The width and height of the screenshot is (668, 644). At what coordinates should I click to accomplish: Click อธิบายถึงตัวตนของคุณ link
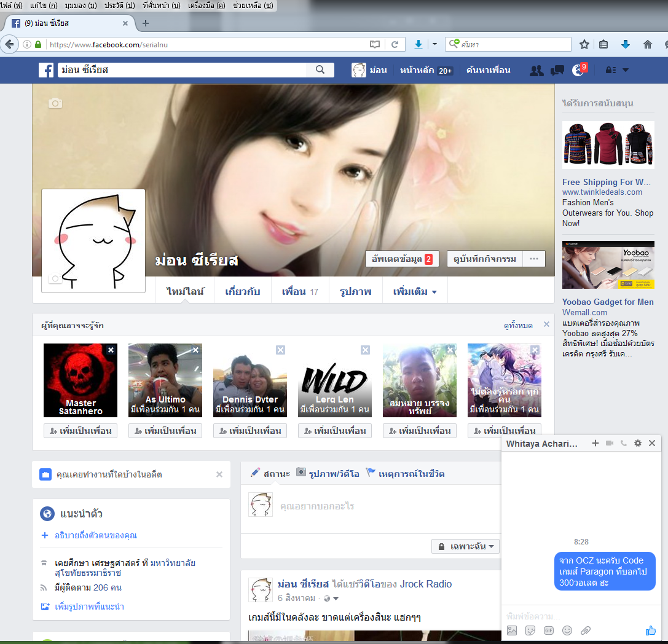click(x=96, y=535)
